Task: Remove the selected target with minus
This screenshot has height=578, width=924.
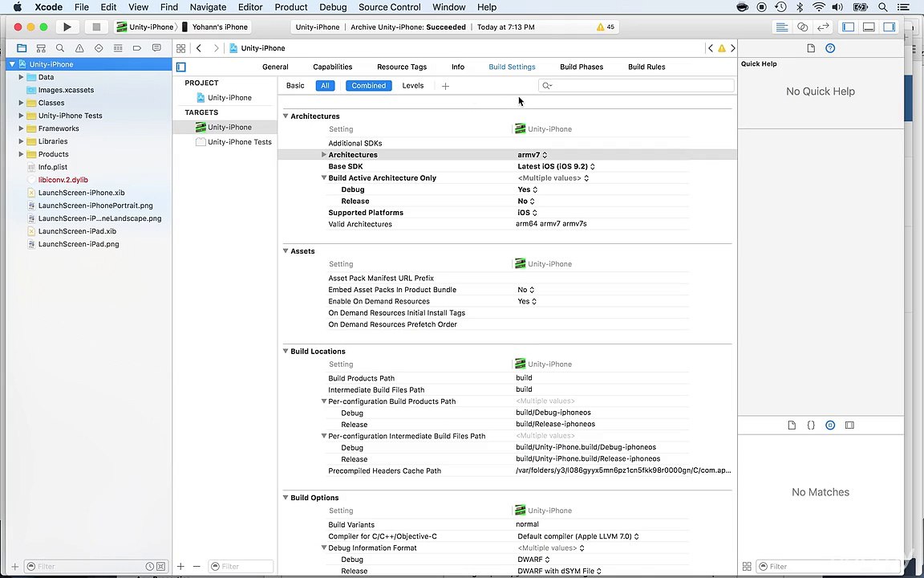Action: (197, 566)
